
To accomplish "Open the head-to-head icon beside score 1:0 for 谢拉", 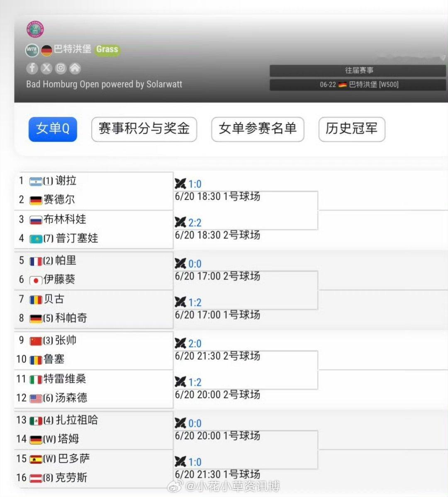I will pyautogui.click(x=180, y=184).
